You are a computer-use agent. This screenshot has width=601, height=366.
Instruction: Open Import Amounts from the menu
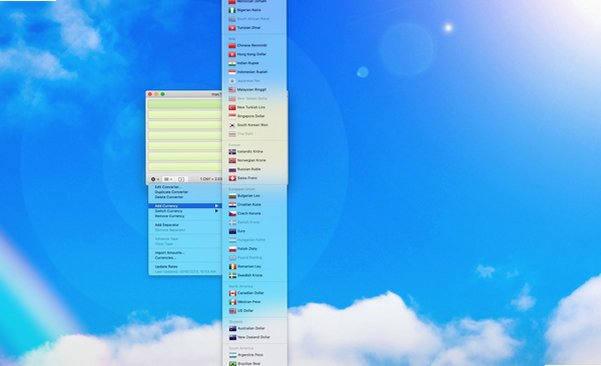coord(169,253)
